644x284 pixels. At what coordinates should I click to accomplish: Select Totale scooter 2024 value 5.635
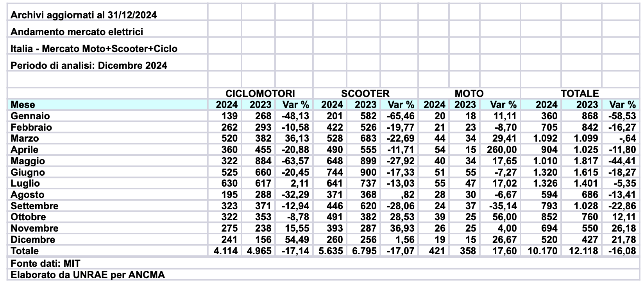pyautogui.click(x=331, y=251)
